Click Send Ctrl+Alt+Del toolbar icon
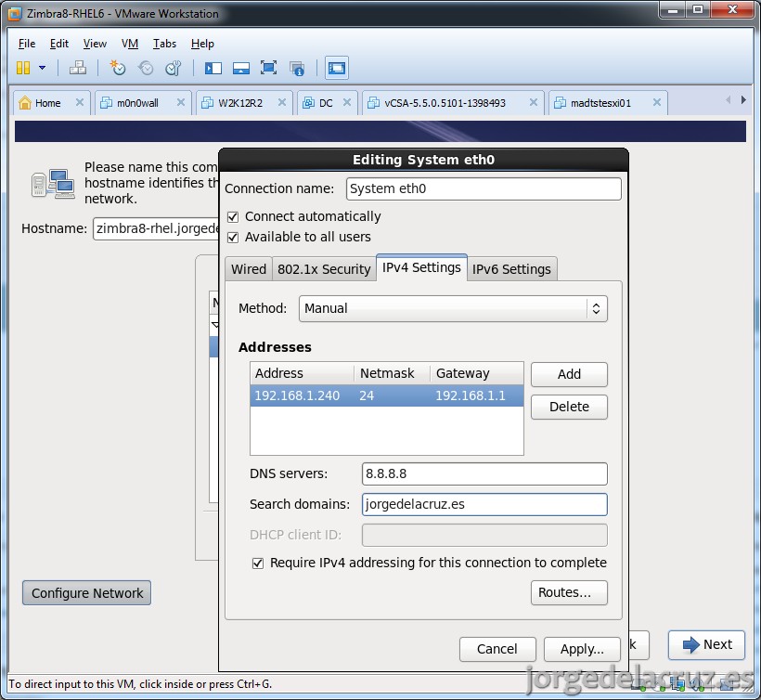Viewport: 761px width, 700px height. tap(78, 68)
